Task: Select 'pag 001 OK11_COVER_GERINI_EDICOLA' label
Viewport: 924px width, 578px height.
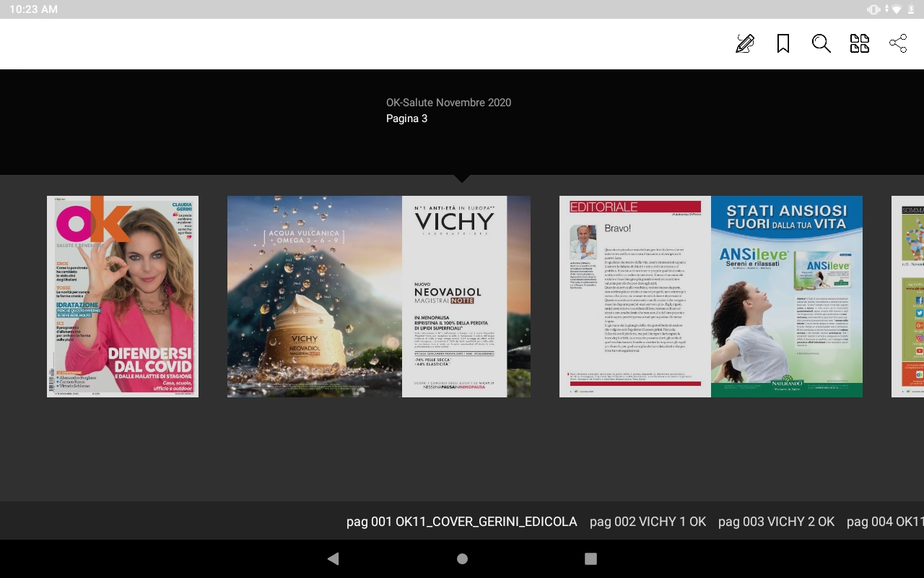Action: pos(462,522)
